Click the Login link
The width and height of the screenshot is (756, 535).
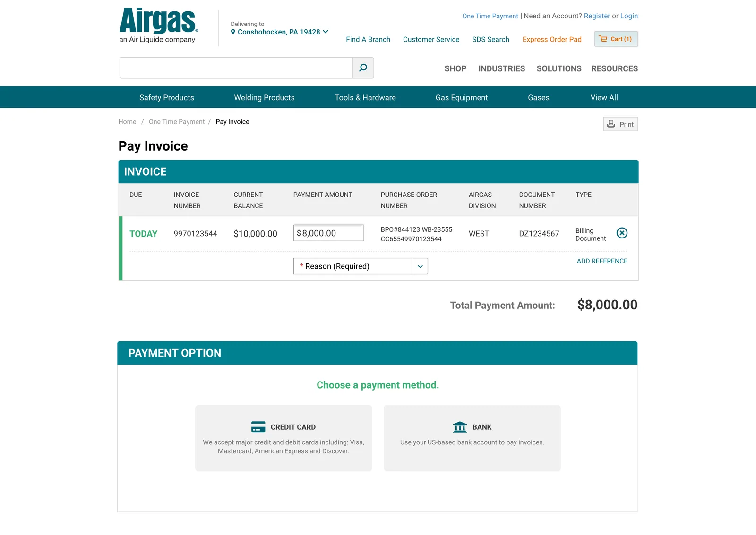tap(629, 16)
